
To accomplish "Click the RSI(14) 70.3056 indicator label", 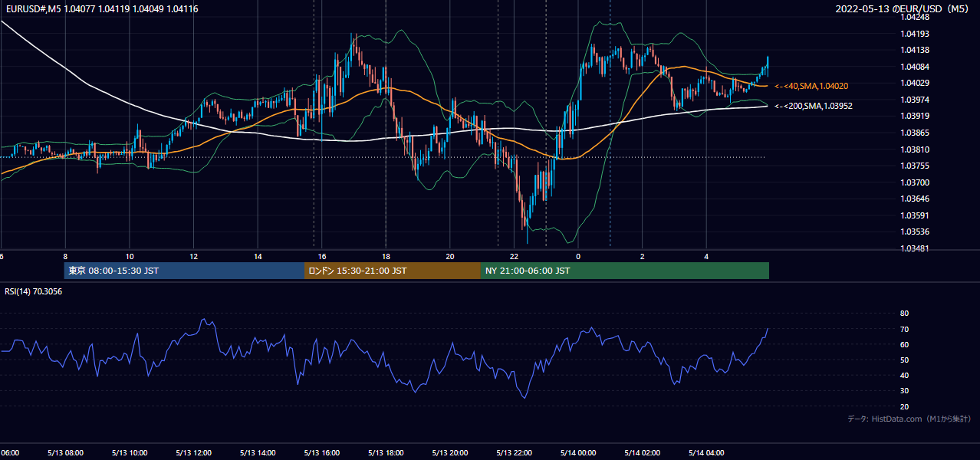I will (x=34, y=291).
